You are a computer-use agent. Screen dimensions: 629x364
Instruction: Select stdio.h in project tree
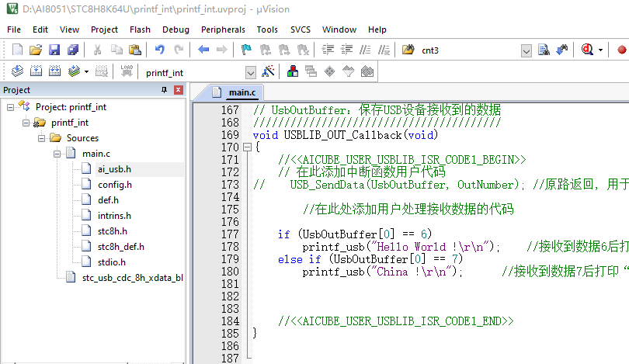coord(112,262)
